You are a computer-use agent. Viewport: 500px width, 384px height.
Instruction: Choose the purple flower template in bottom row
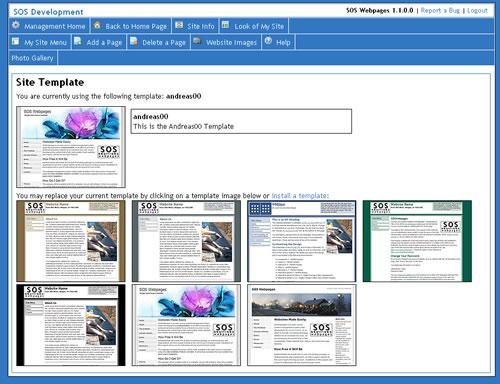tap(186, 325)
